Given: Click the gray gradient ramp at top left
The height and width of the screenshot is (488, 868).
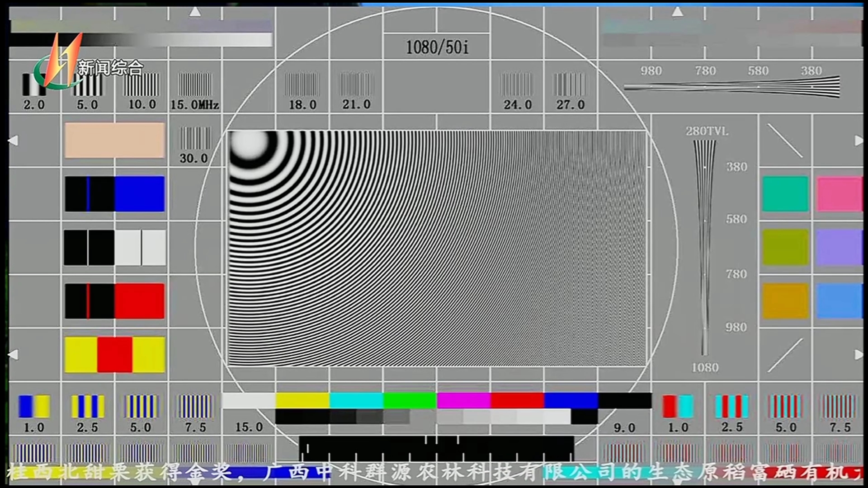Looking at the screenshot, I should point(141,40).
